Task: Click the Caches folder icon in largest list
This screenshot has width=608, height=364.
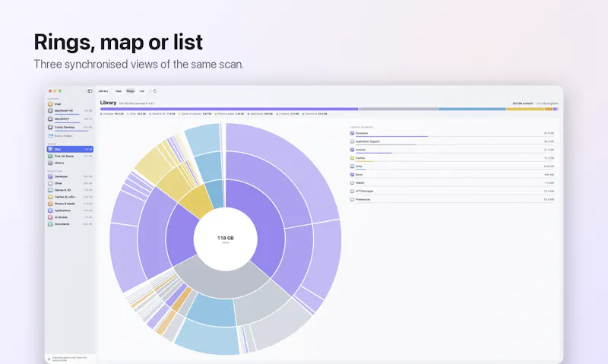Action: [x=352, y=158]
